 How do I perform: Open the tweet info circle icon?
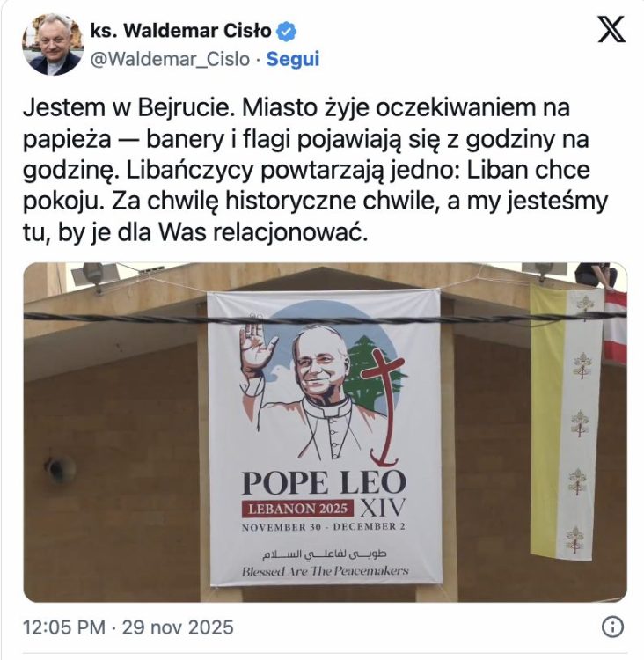coord(613,627)
